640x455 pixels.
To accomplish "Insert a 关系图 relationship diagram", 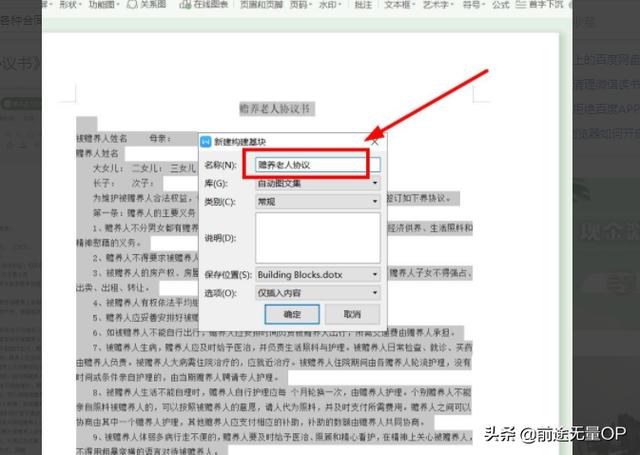I will [152, 5].
